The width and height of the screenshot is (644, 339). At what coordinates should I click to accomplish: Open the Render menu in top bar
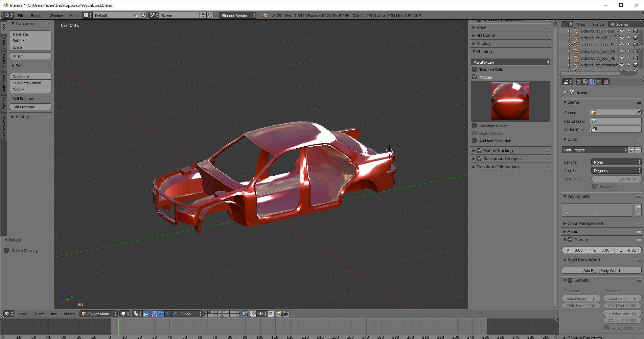pyautogui.click(x=37, y=16)
